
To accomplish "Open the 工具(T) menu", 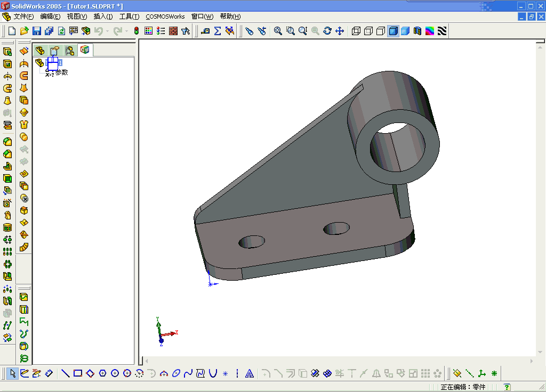I will (x=129, y=17).
